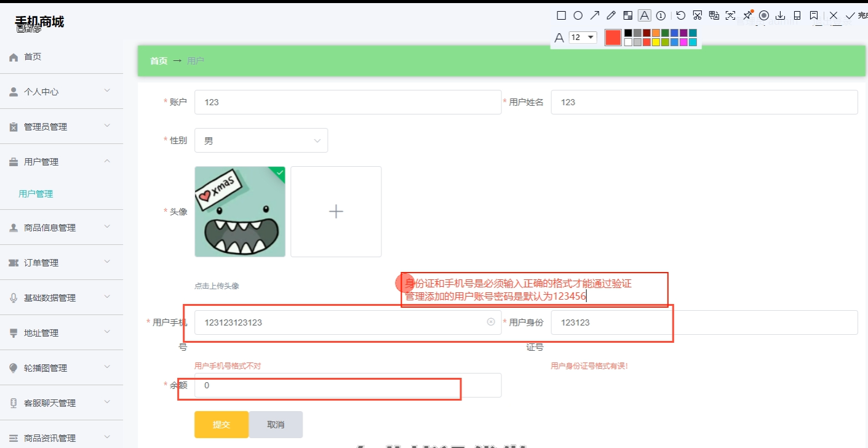The height and width of the screenshot is (448, 868).
Task: Expand the 订单管理 menu
Action: click(x=62, y=263)
